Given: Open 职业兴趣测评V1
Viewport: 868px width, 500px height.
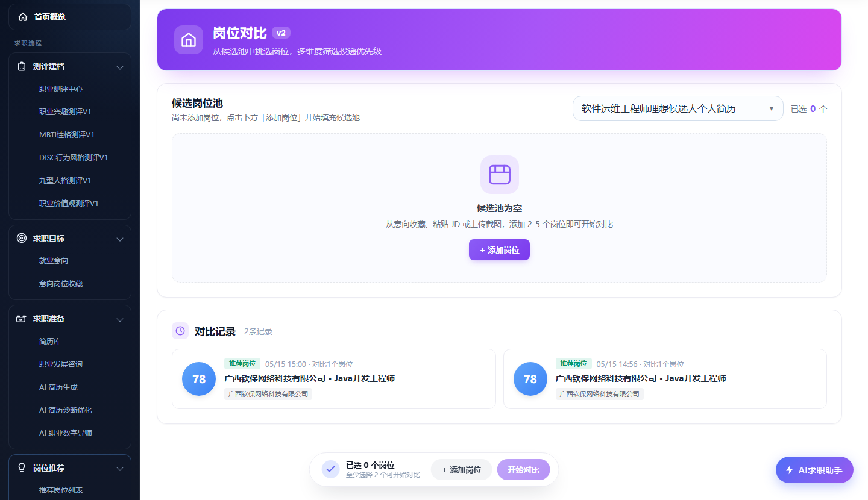Looking at the screenshot, I should click(x=65, y=112).
